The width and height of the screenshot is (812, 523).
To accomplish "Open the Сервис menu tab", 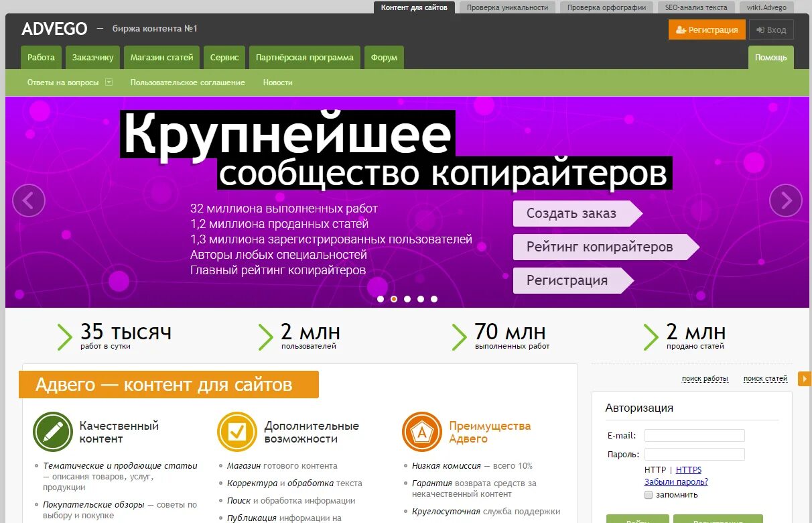I will click(224, 58).
